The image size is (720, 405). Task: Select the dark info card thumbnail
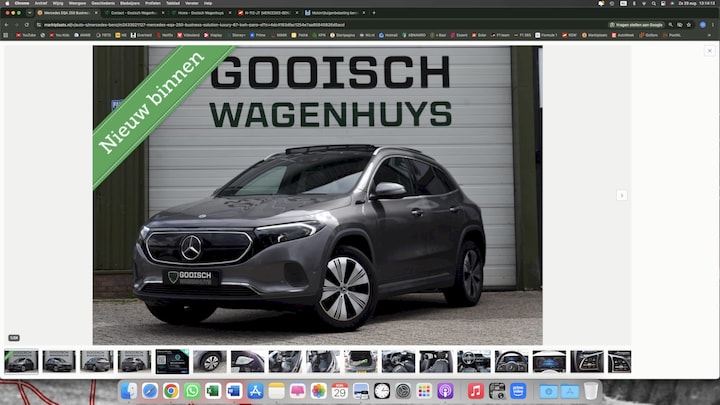172,361
